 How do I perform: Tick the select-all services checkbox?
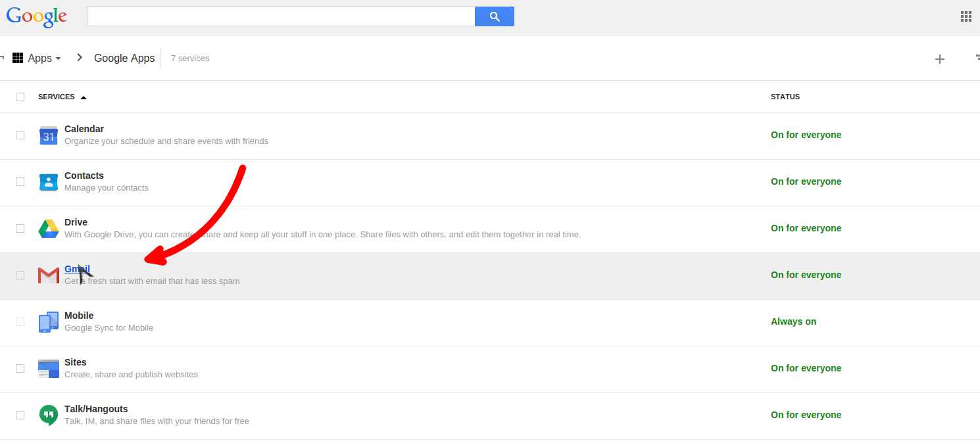(20, 97)
